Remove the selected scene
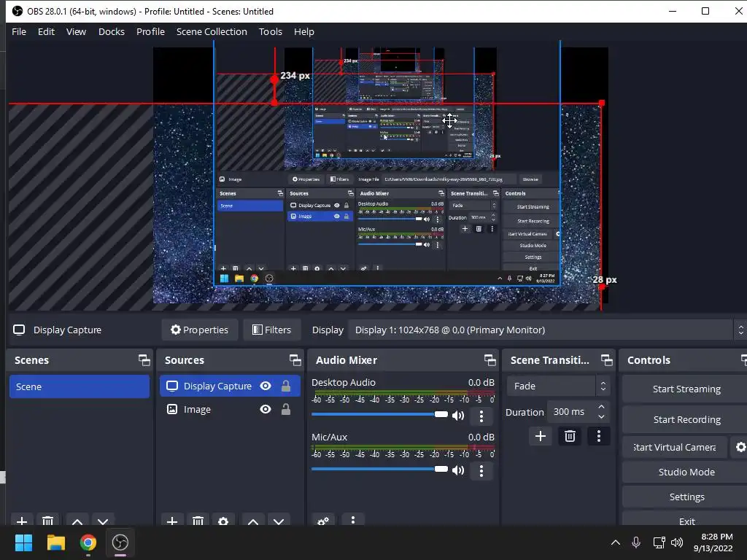The width and height of the screenshot is (747, 560). pyautogui.click(x=47, y=521)
